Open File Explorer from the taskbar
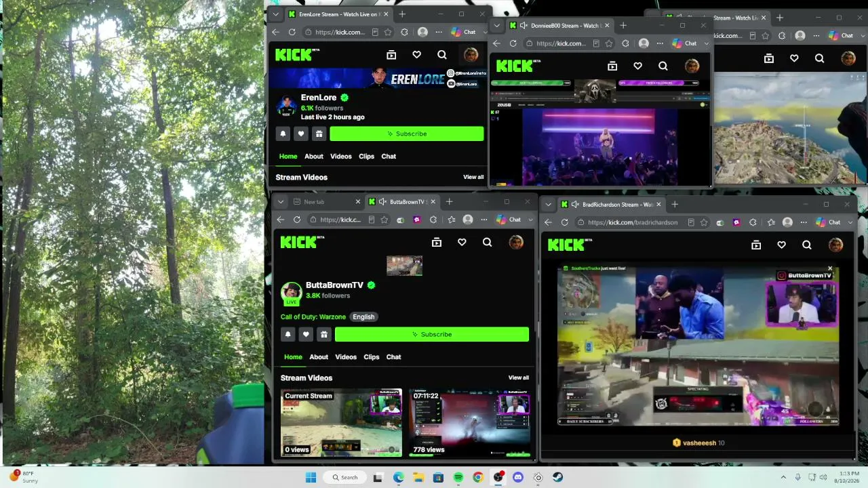 418,477
